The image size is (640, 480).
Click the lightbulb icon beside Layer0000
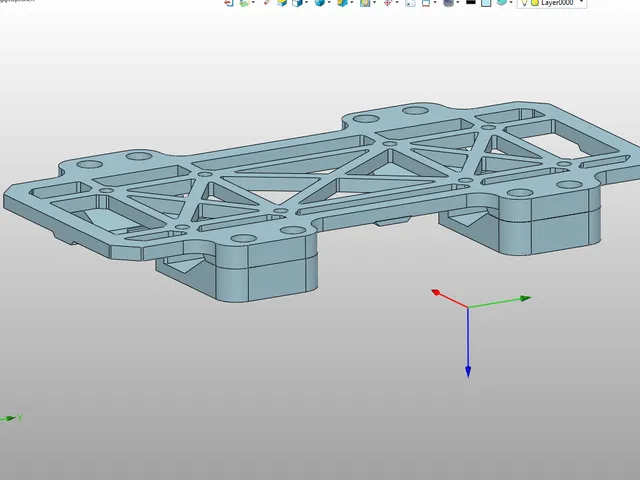coord(524,3)
